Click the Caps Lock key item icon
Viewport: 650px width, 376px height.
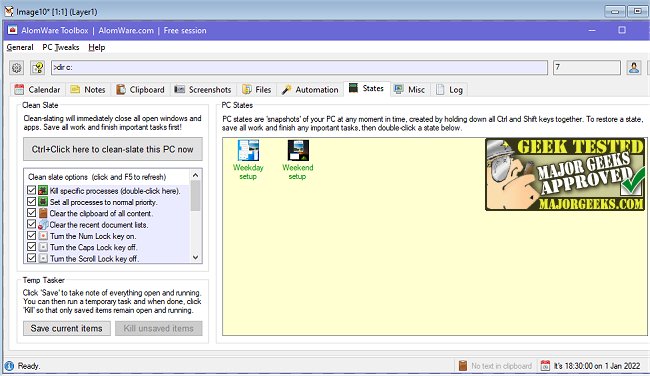coord(43,247)
